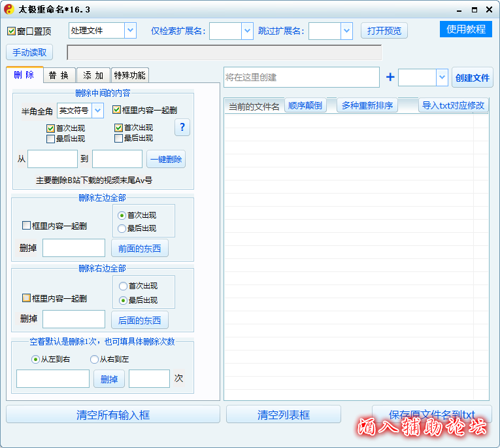Toggle the 窗口置顶 checkbox

pyautogui.click(x=12, y=31)
